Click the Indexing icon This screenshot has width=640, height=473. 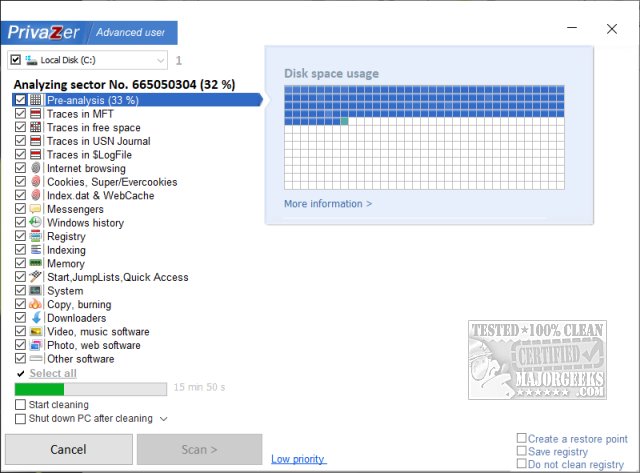click(x=36, y=249)
